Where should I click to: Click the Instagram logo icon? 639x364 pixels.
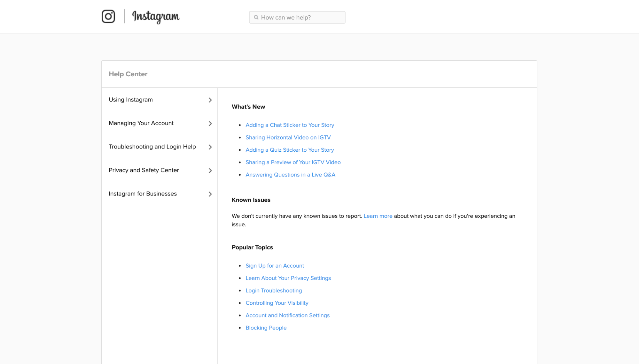coord(108,16)
